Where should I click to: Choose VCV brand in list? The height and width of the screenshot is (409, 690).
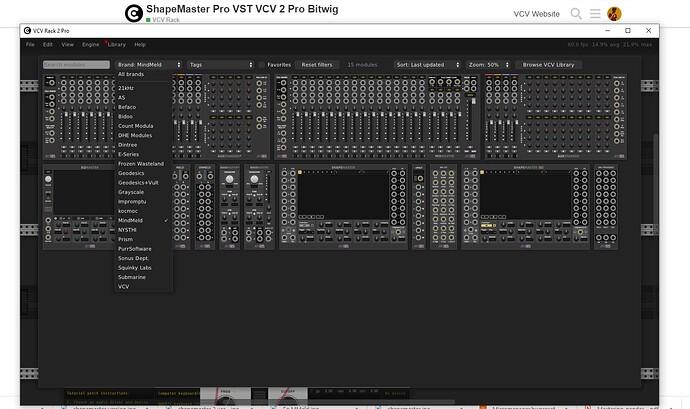(x=143, y=287)
